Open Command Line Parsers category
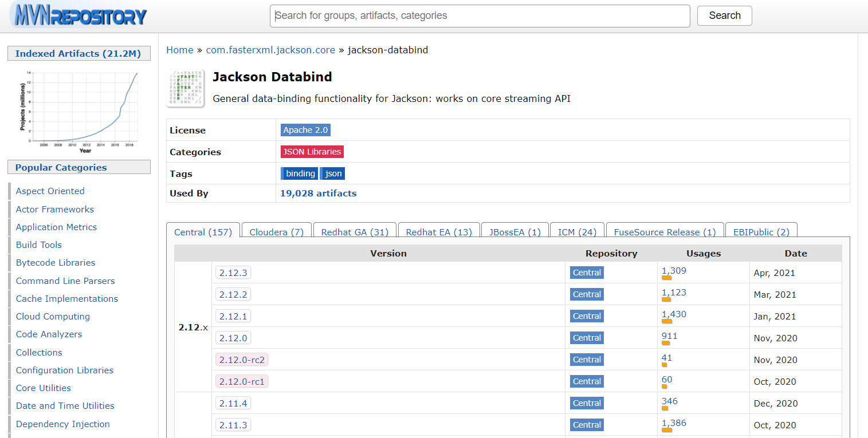Viewport: 868px width, 438px height. [65, 281]
